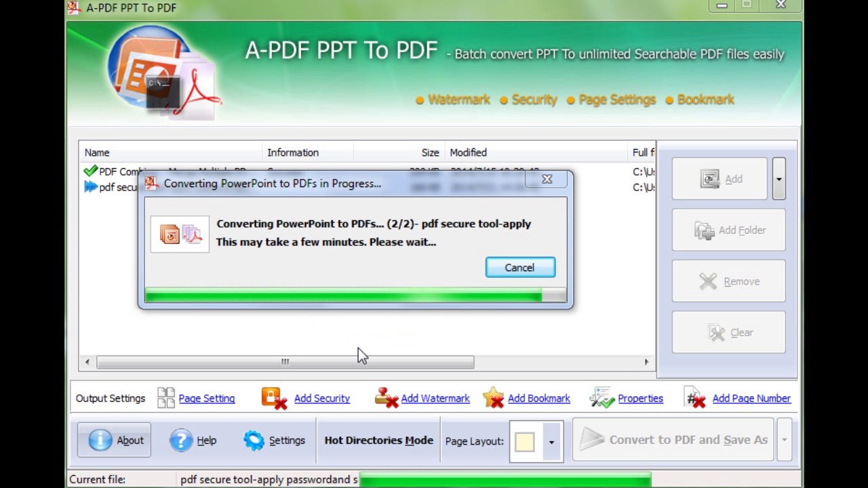Cancel the PowerPoint conversion in progress
Viewport: 868px width, 488px height.
[x=520, y=267]
